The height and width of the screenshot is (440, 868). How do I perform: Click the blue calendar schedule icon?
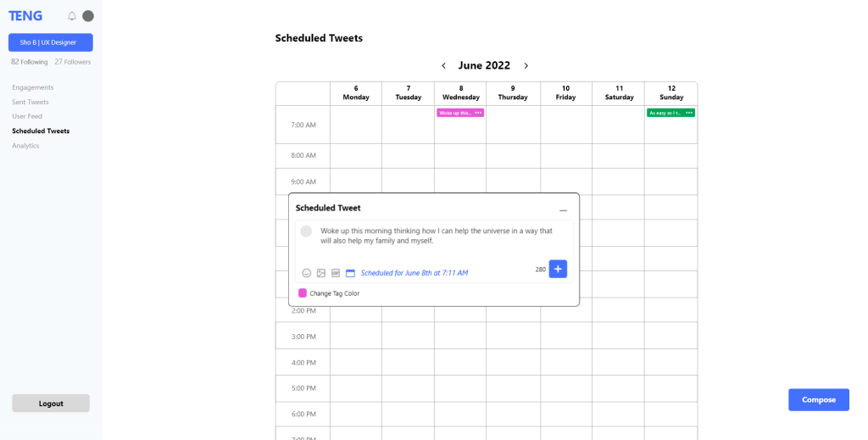point(350,273)
